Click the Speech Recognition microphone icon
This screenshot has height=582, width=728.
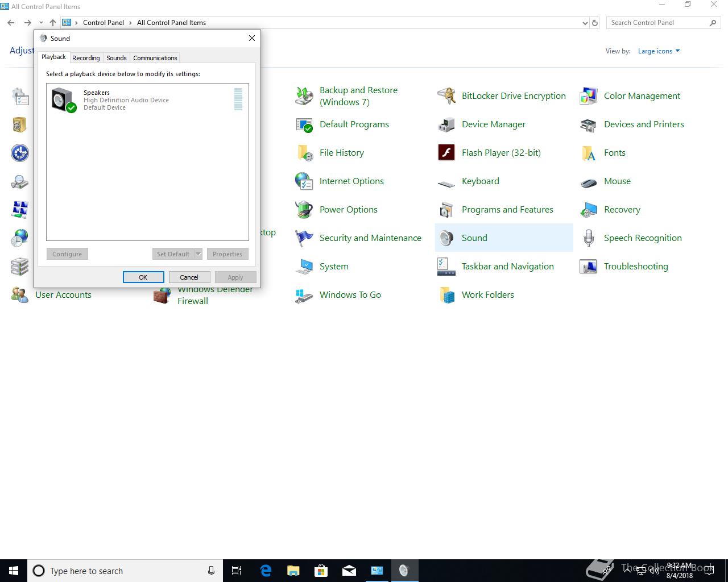[x=589, y=238]
